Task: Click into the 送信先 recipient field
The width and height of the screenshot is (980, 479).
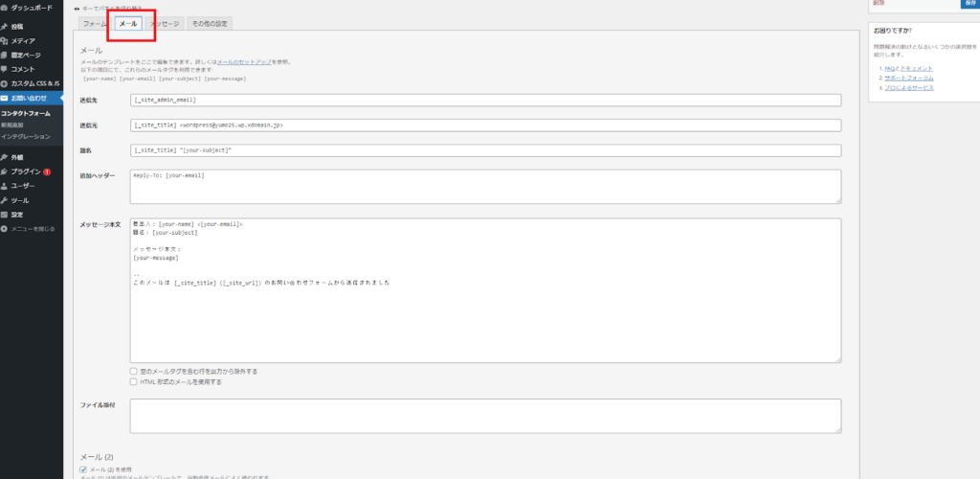Action: pos(485,100)
